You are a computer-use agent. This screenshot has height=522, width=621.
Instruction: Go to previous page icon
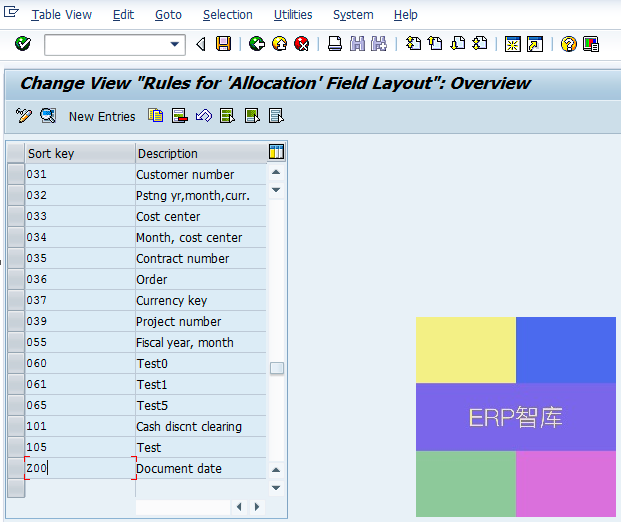pos(436,44)
